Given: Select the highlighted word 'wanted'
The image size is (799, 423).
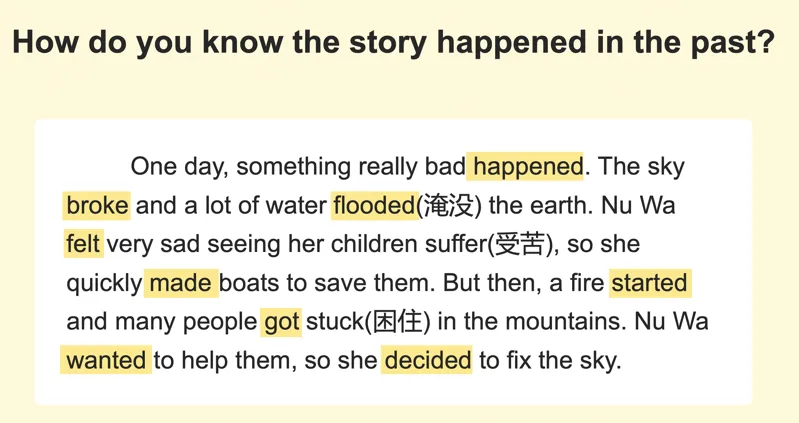Looking at the screenshot, I should pos(106,360).
